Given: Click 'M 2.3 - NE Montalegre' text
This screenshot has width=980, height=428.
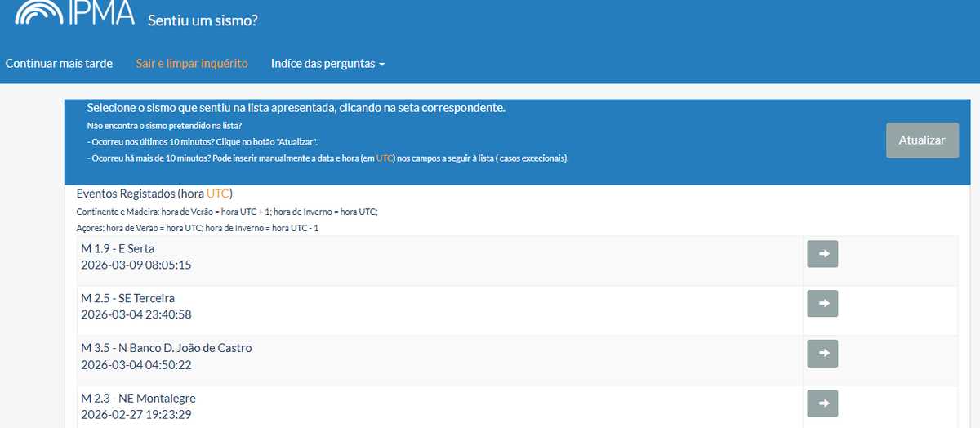Looking at the screenshot, I should coord(139,398).
